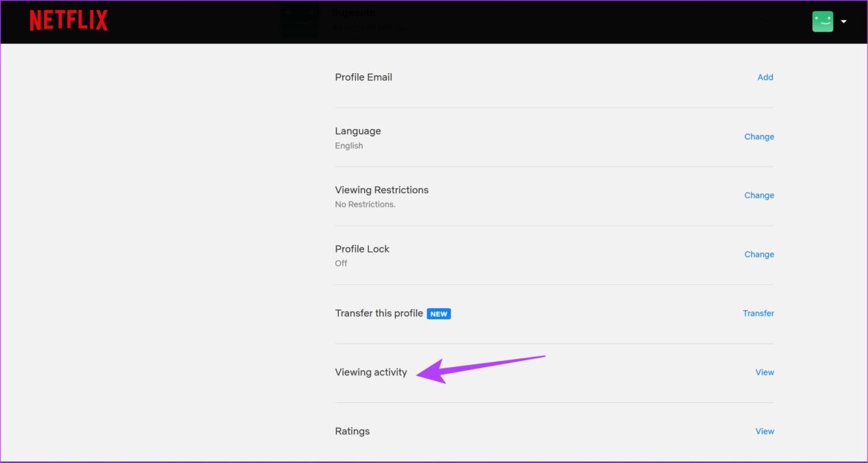Screen dimensions: 868x463
Task: Select the Language heading
Action: coord(358,131)
